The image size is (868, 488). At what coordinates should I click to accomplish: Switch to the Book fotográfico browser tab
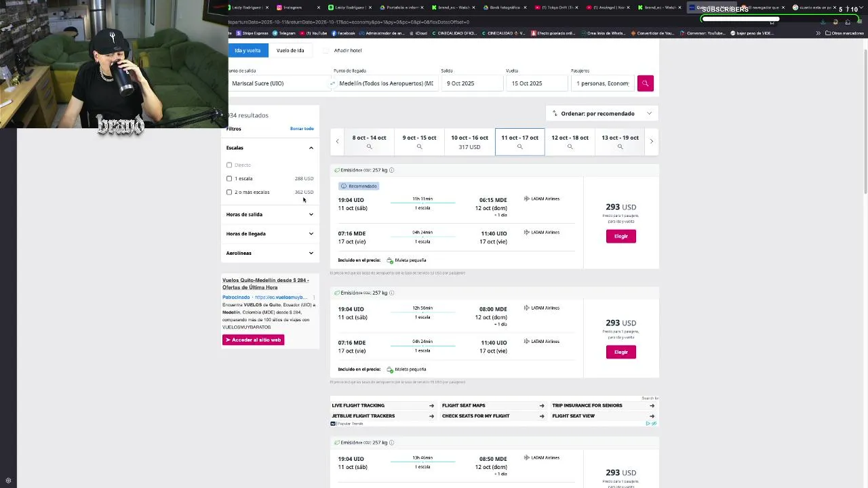pos(504,7)
